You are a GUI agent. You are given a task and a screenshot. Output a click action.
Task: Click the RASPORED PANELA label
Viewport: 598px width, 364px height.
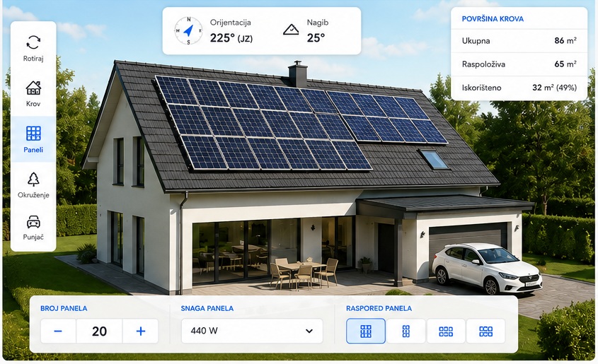coord(379,308)
